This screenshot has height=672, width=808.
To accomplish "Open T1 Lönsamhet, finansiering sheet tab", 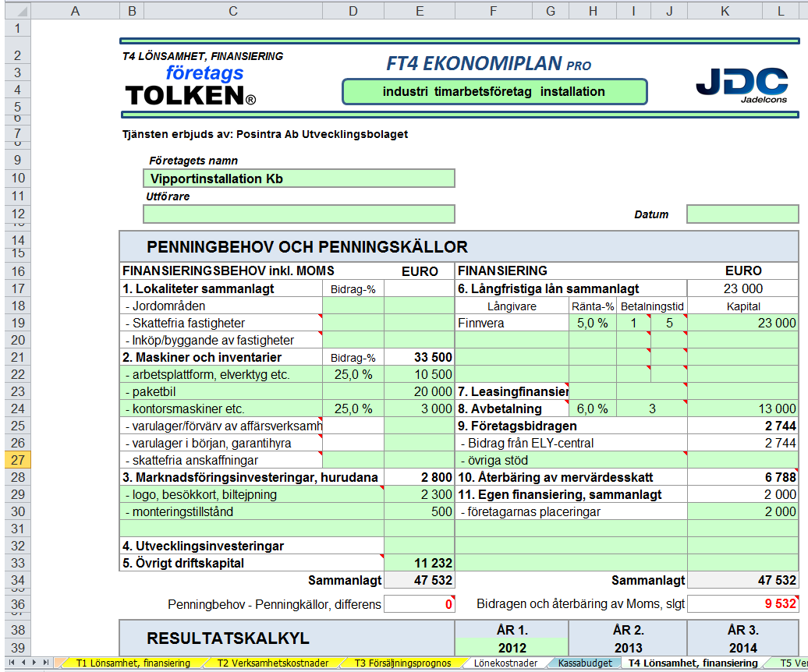I will tap(133, 663).
